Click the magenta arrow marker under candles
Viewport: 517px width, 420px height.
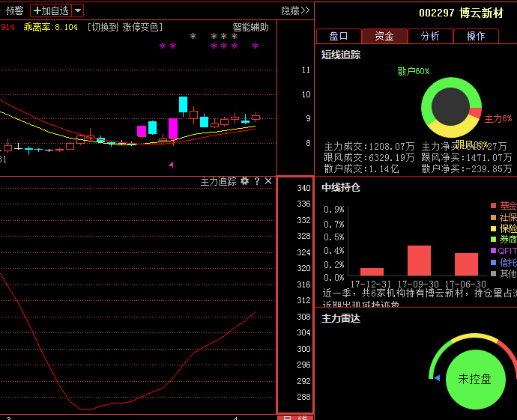tap(171, 165)
